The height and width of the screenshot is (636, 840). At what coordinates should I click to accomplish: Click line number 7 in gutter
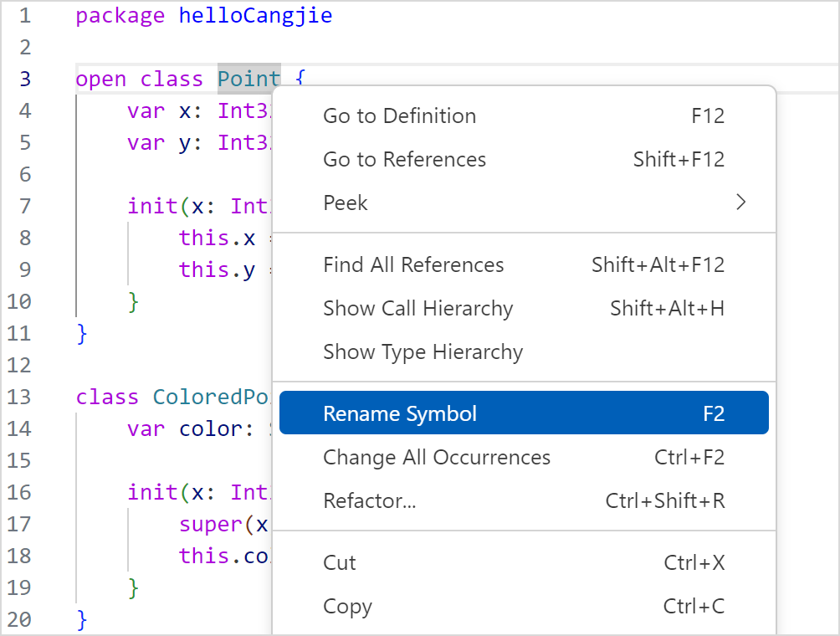click(23, 206)
